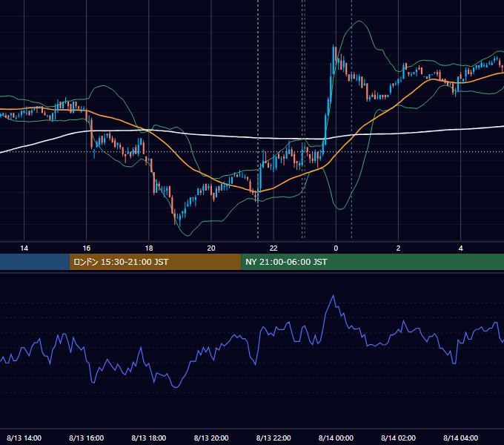Click the 22 hour axis label

click(x=273, y=248)
